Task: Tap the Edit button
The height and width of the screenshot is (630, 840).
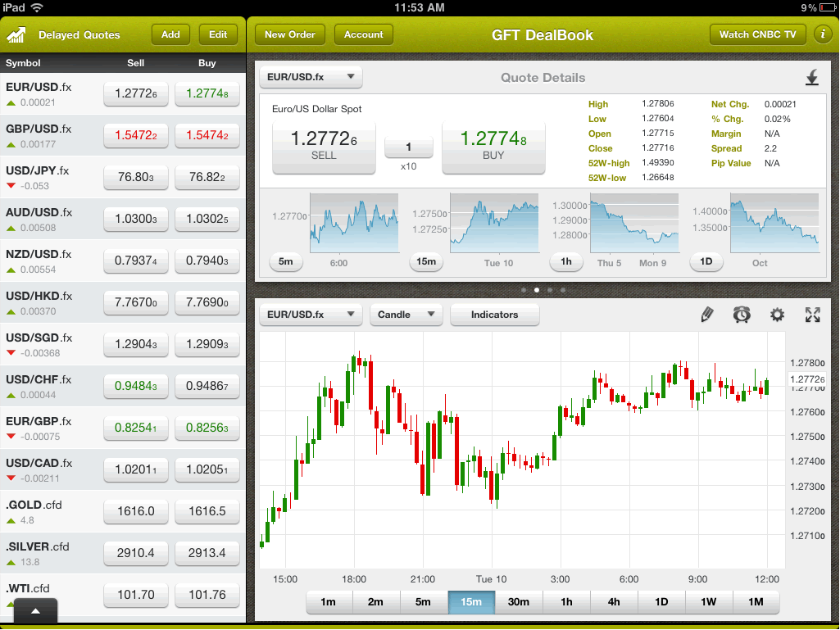Action: pos(218,34)
